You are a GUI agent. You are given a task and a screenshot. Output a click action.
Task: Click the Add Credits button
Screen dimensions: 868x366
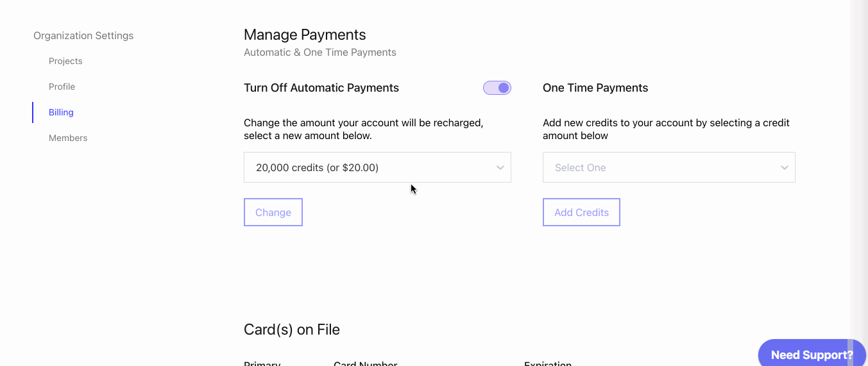(581, 212)
